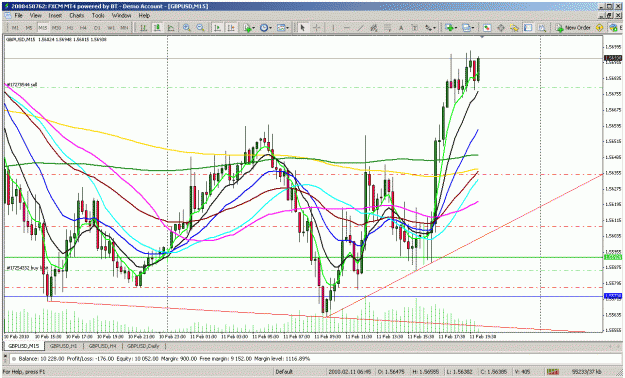Select the crosshair tool
Image resolution: width=625 pixels, height=378 pixels.
click(316, 28)
